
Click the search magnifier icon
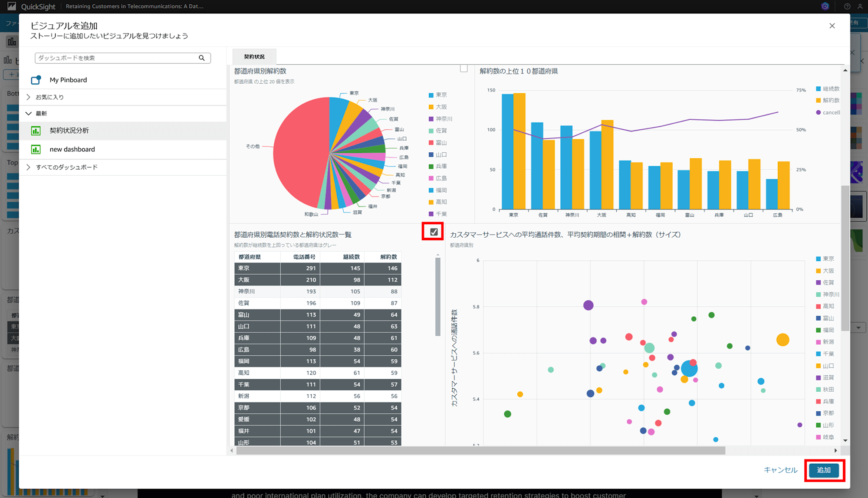[202, 58]
